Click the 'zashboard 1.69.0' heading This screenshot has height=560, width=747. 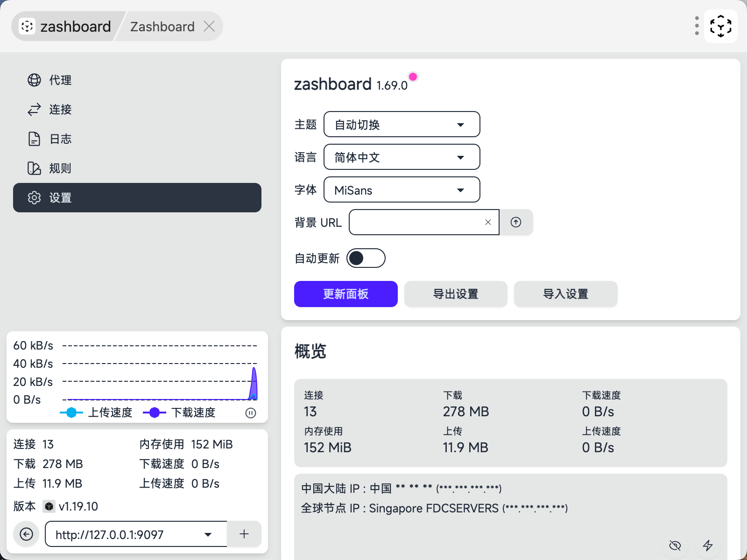(x=351, y=84)
